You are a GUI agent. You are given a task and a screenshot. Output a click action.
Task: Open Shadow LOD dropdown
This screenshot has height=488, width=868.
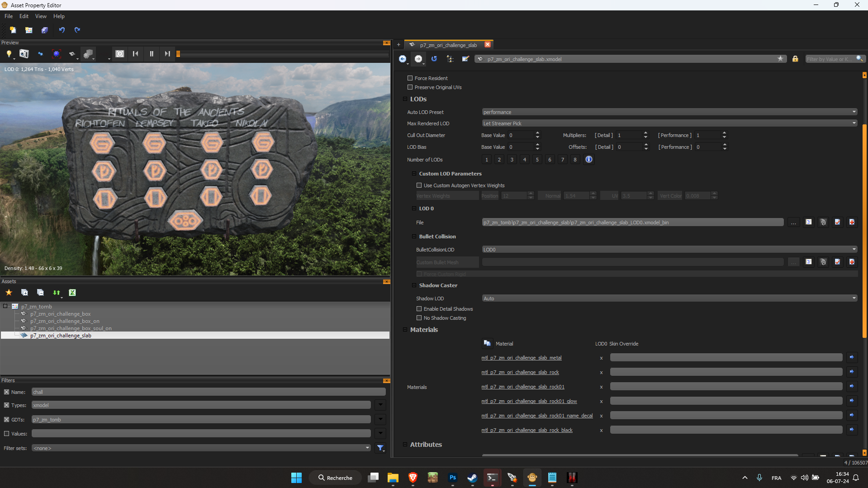pyautogui.click(x=669, y=298)
